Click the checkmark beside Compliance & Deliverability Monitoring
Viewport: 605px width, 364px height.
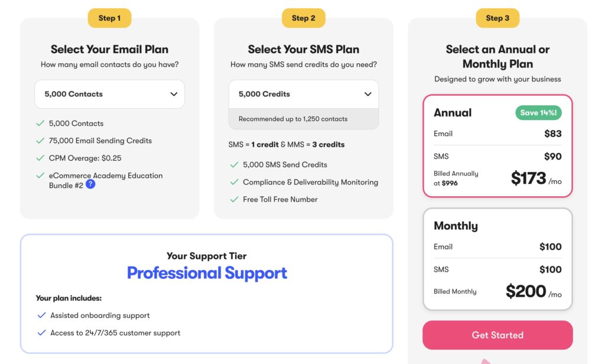(x=233, y=182)
